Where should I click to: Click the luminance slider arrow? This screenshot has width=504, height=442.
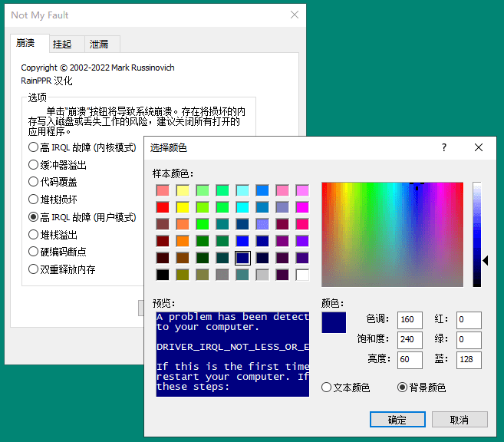[485, 261]
